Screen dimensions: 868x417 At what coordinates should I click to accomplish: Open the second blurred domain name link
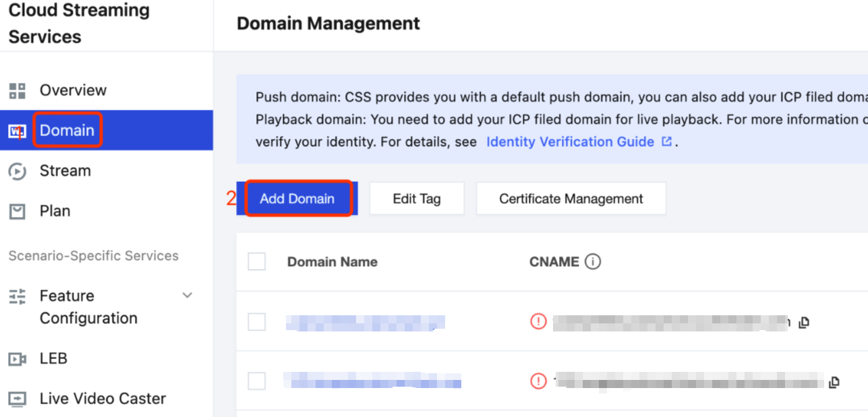(372, 381)
